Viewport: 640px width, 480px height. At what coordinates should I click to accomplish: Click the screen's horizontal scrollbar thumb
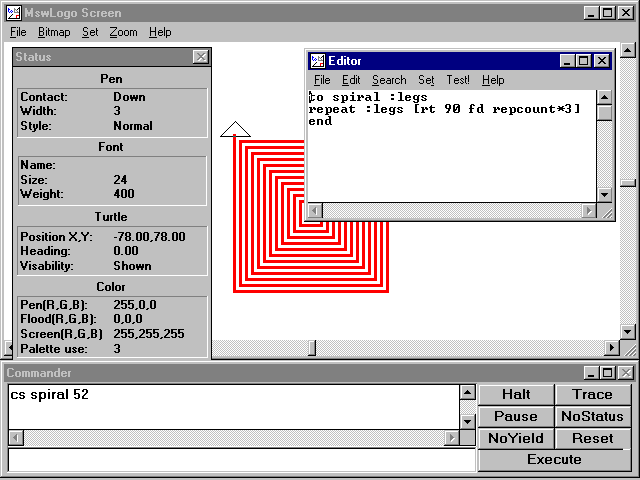[310, 348]
